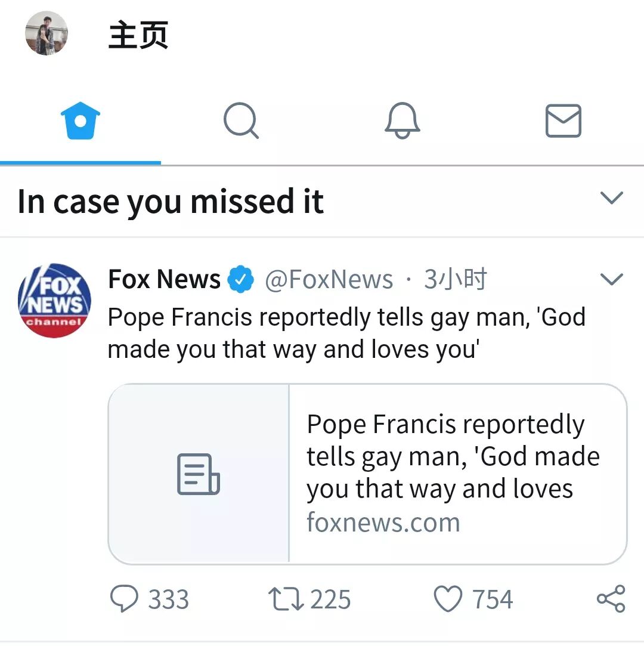644x646 pixels.
Task: Reply to the Fox News tweet
Action: (x=125, y=599)
